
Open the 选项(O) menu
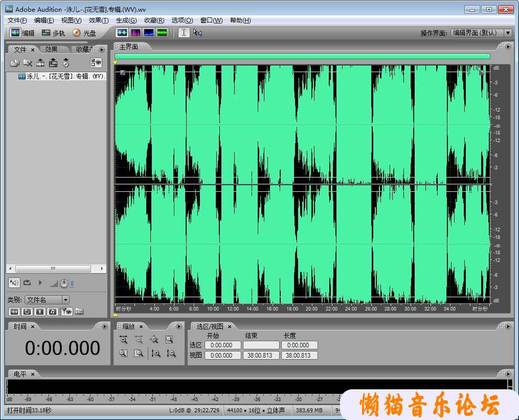pyautogui.click(x=182, y=20)
